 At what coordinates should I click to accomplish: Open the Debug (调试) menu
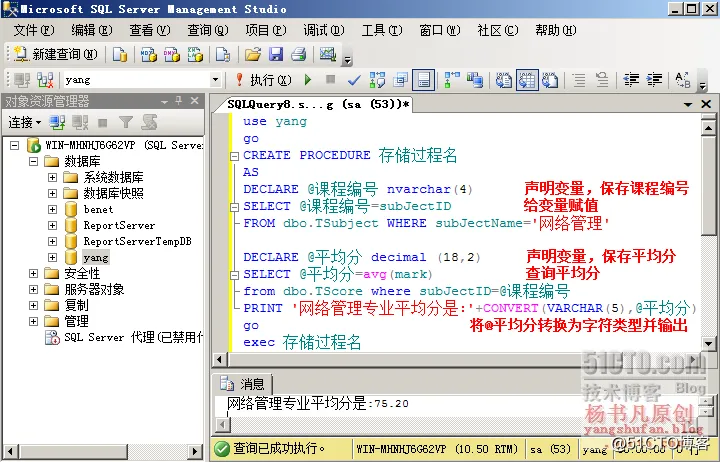coord(324,30)
